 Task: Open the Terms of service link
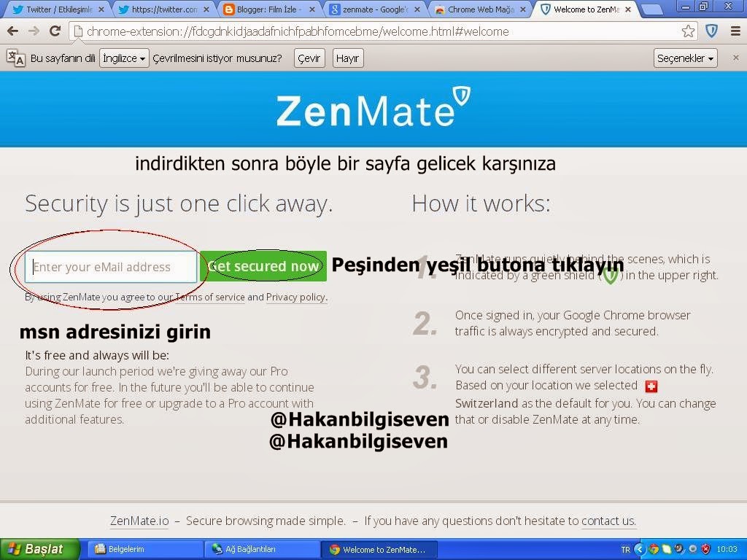tap(210, 297)
